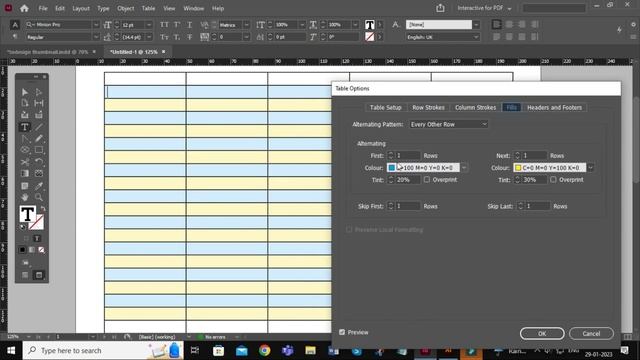Switch to Column Strokes tab
The height and width of the screenshot is (360, 640).
point(476,107)
